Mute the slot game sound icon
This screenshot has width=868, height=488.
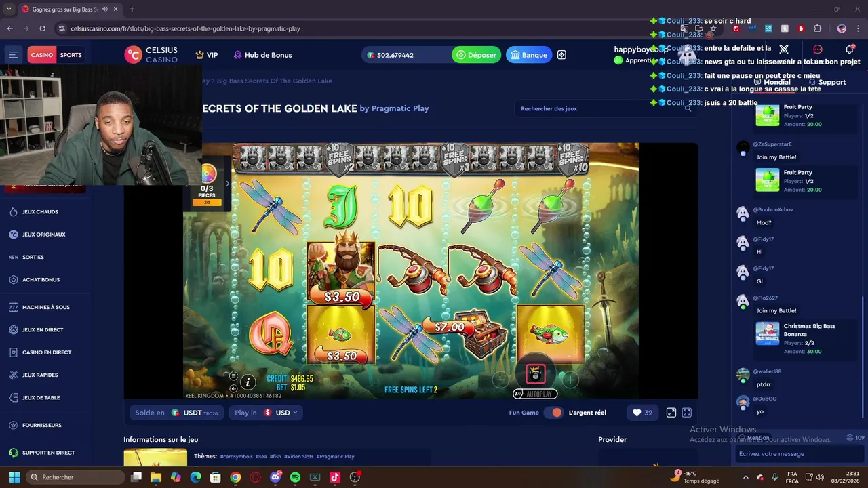coord(233,388)
